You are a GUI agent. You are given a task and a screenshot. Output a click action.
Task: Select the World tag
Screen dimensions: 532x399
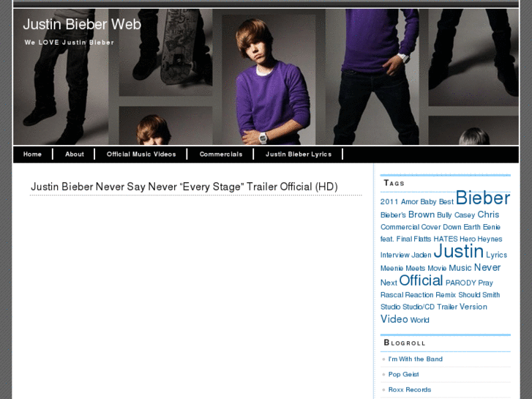420,320
